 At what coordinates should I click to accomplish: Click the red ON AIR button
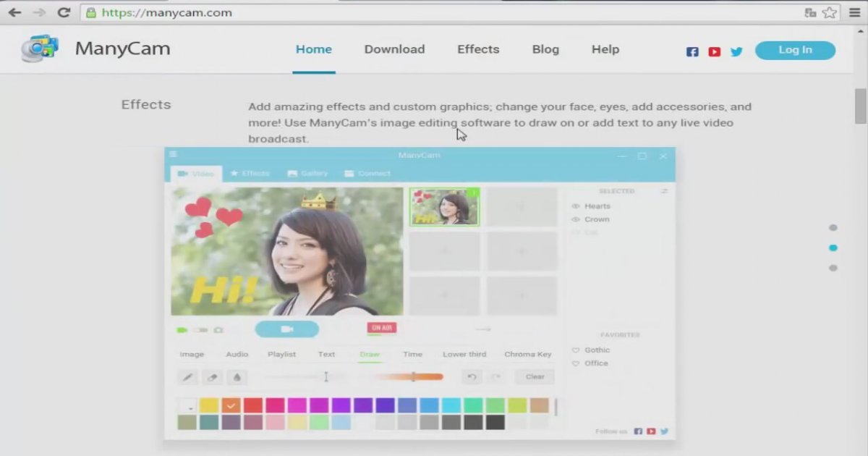[x=382, y=328]
